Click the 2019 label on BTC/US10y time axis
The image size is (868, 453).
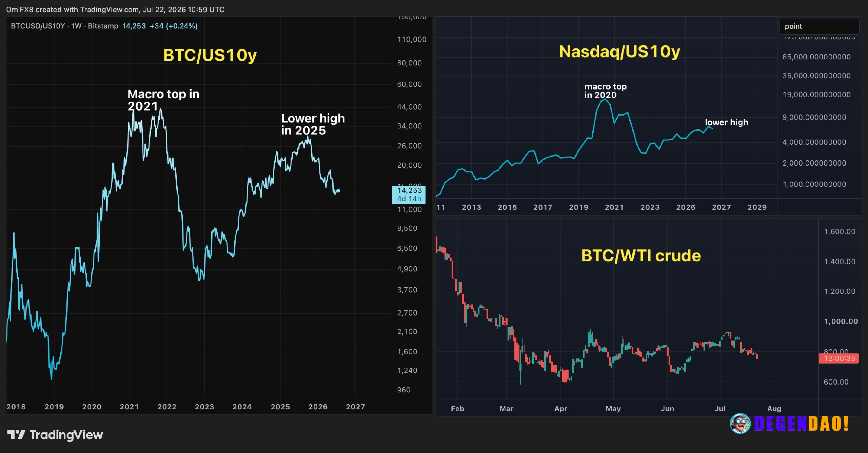coord(54,407)
